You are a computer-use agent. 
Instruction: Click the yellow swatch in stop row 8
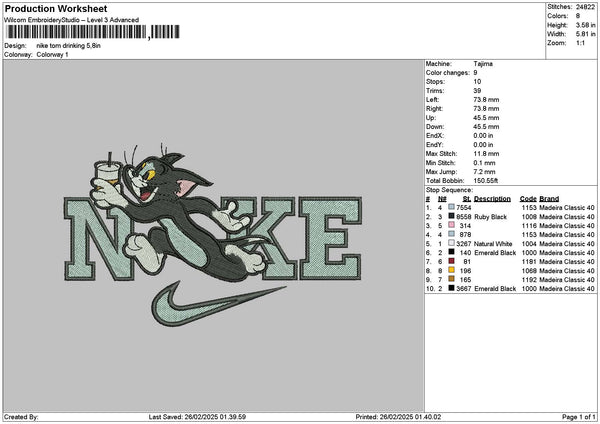[x=452, y=270]
